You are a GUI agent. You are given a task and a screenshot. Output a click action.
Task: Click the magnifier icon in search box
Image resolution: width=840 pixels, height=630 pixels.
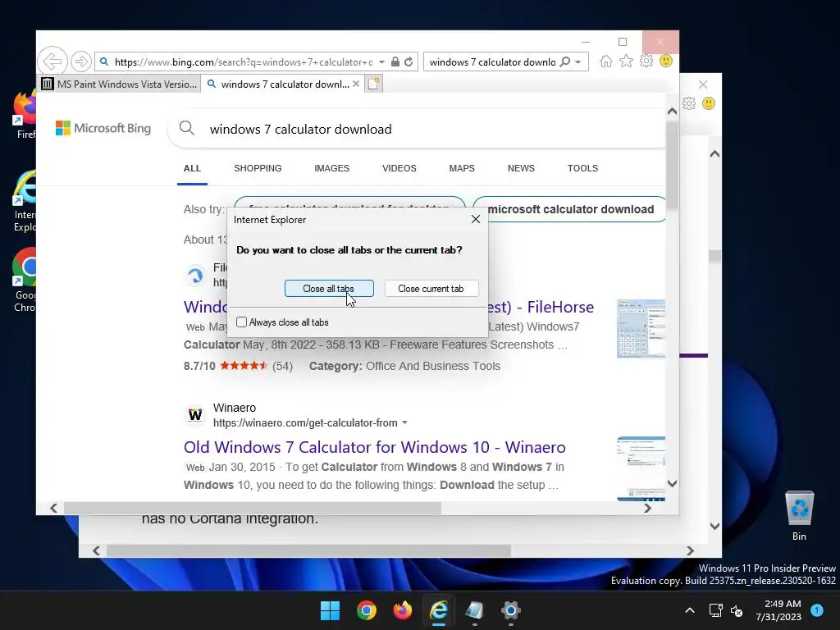564,62
